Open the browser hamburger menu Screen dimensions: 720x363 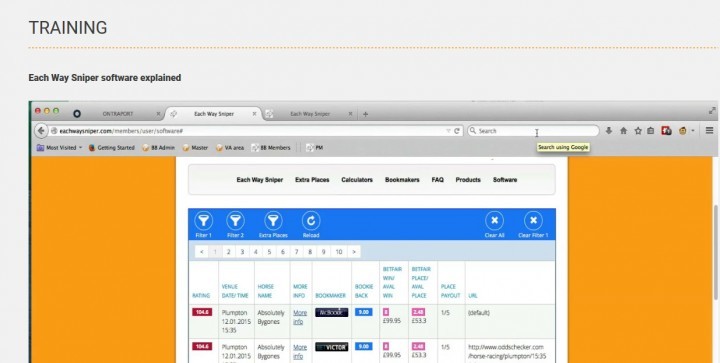tap(709, 131)
